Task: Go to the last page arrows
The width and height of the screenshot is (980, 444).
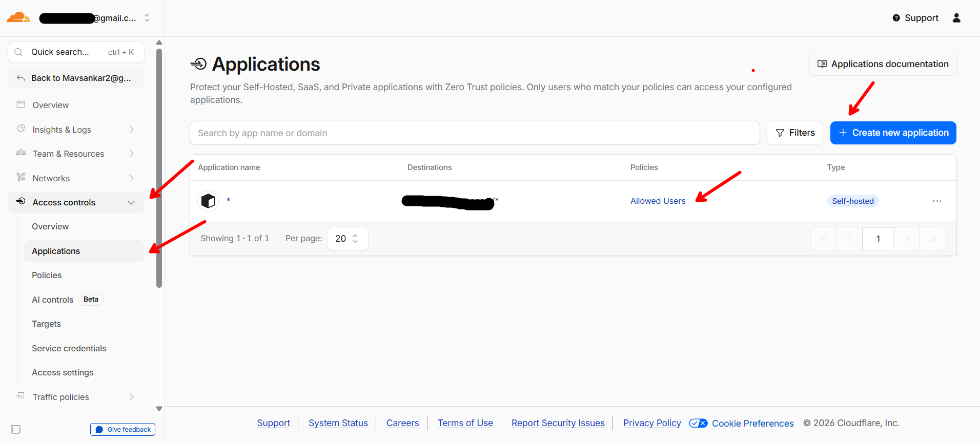Action: 933,239
